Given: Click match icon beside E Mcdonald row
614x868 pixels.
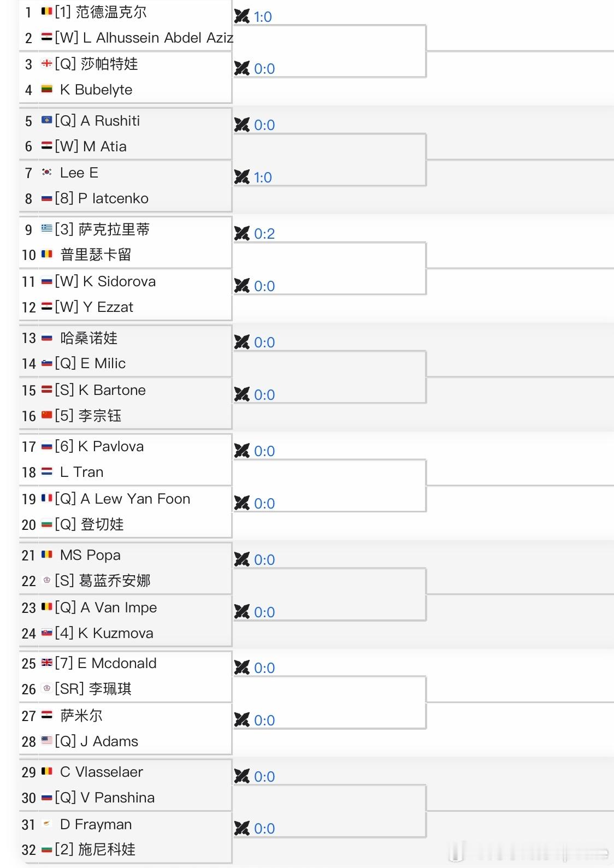Looking at the screenshot, I should (x=241, y=668).
